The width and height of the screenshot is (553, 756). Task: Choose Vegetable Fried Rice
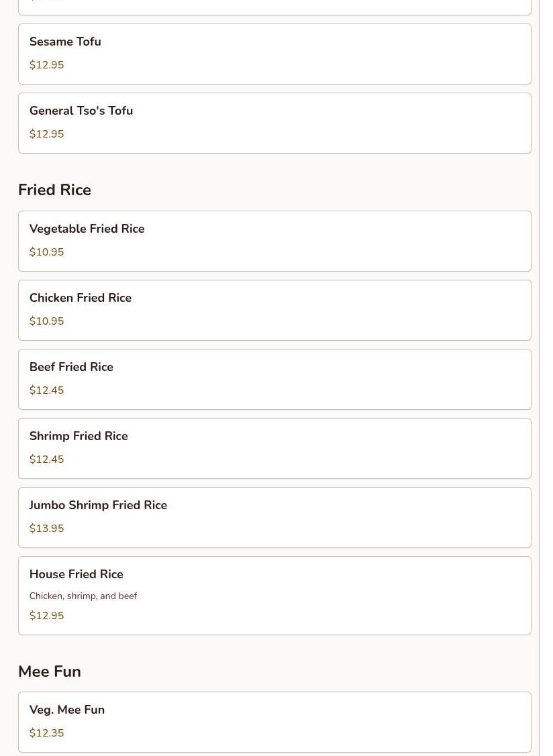[x=274, y=241]
